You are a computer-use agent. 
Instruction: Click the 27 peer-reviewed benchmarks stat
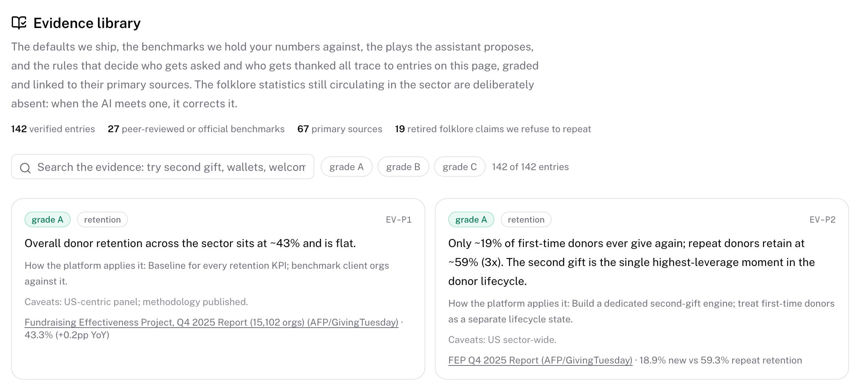(196, 129)
